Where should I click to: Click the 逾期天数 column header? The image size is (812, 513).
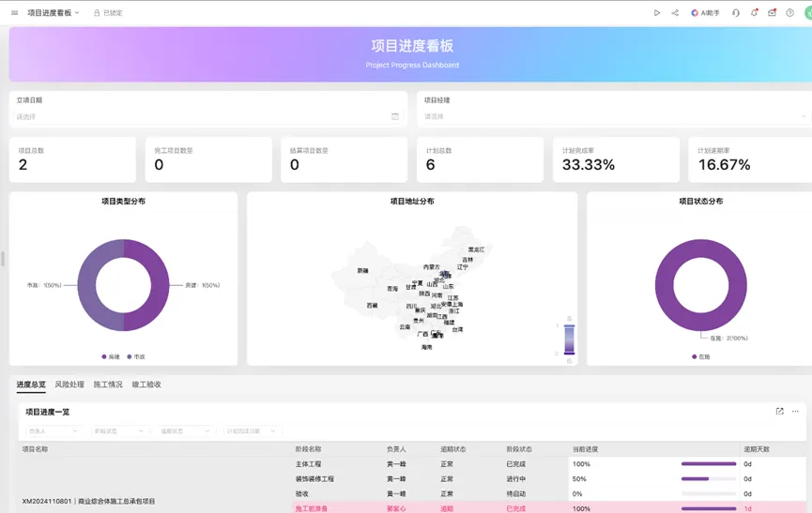pos(757,449)
